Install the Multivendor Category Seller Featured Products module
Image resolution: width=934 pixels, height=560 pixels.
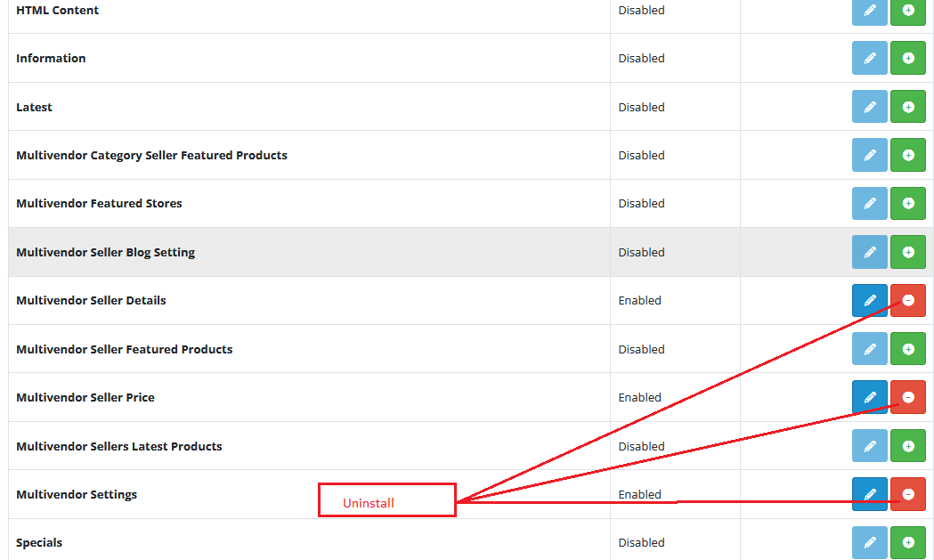point(907,155)
